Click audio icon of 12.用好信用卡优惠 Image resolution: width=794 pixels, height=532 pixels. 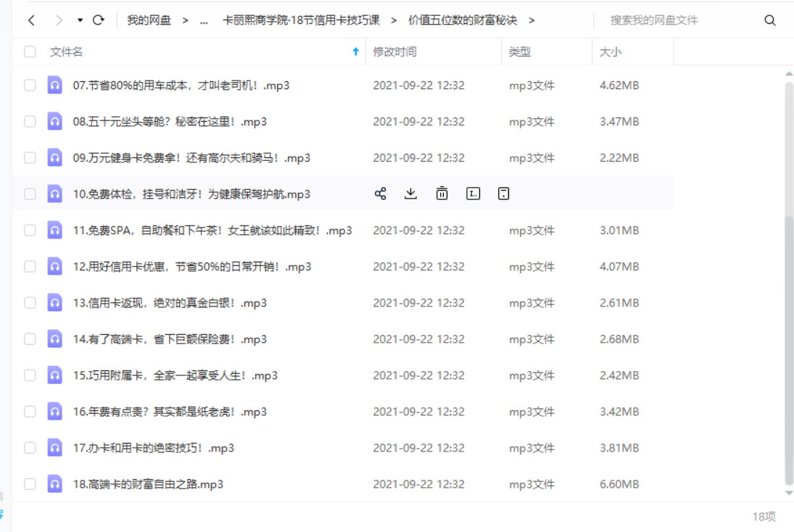tap(54, 267)
